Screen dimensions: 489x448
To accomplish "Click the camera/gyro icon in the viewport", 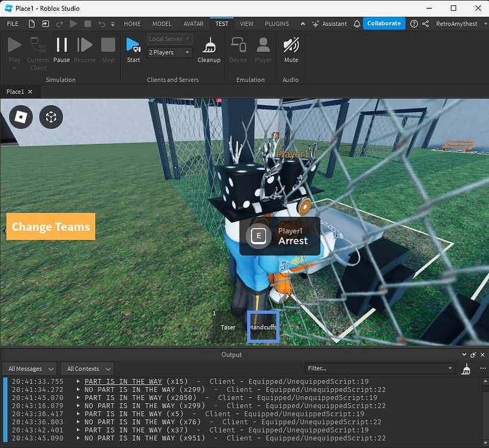I will click(51, 117).
